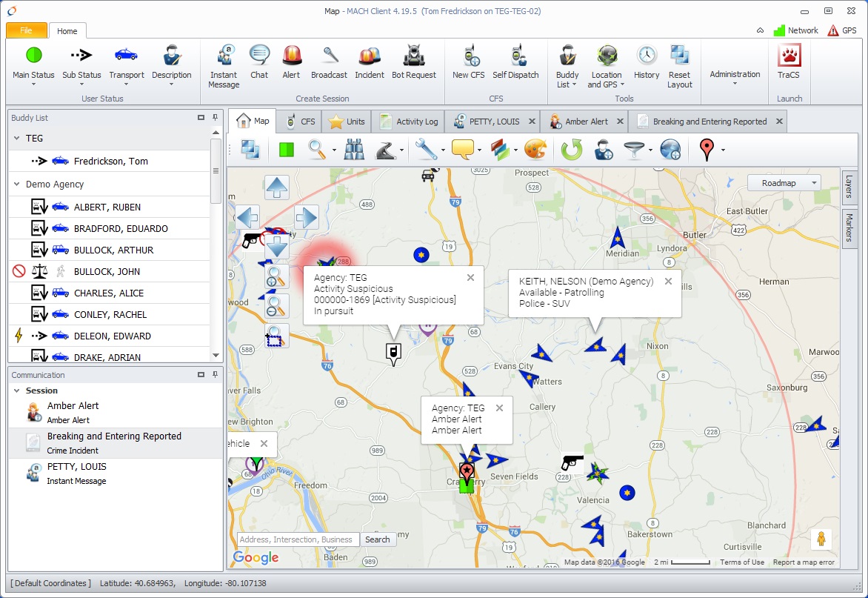868x598 pixels.
Task: Open the File menu
Action: pyautogui.click(x=26, y=30)
